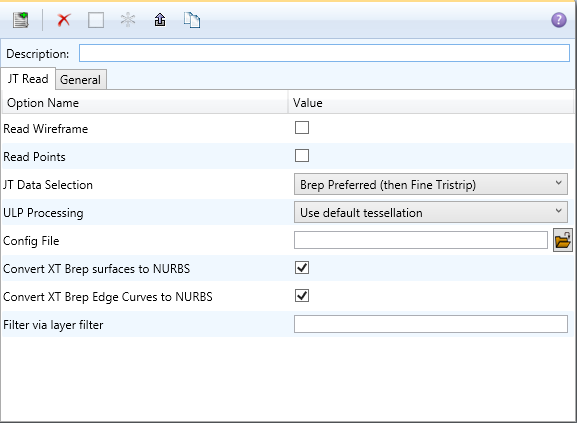Click the new configuration document icon
Screen dimensions: 577x423
[x=21, y=20]
